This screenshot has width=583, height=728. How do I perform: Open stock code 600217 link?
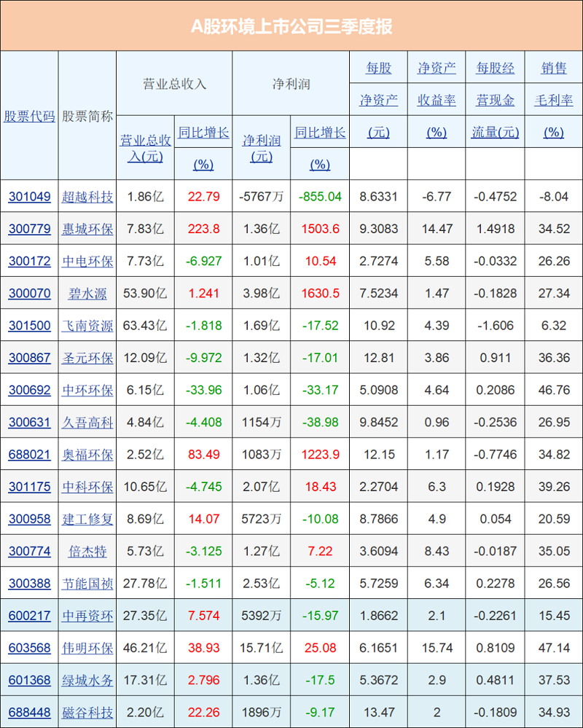[29, 616]
